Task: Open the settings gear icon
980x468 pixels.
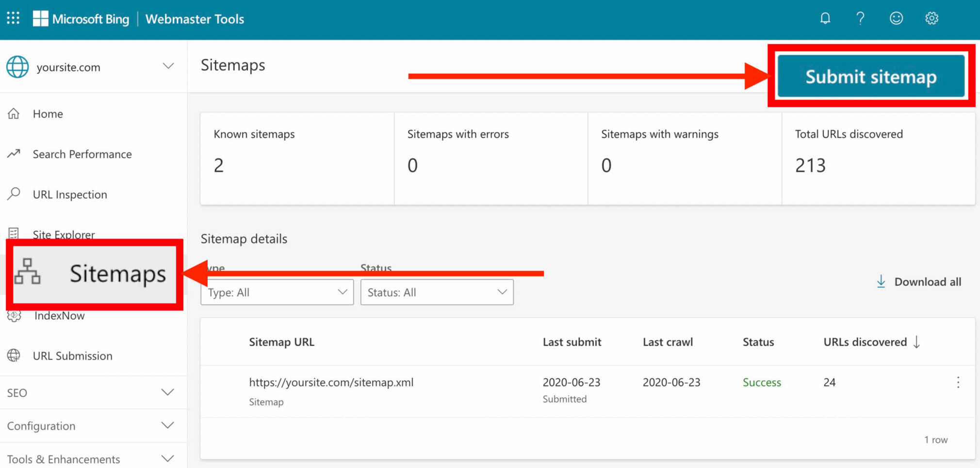Action: [x=932, y=18]
